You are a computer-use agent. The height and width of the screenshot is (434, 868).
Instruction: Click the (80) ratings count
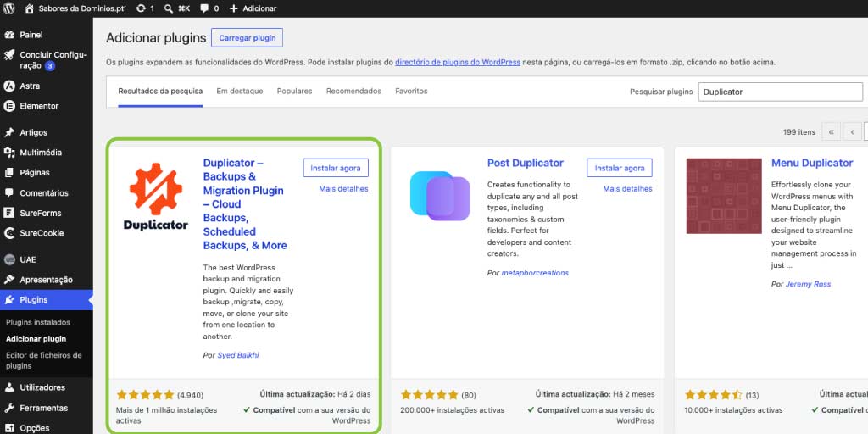[x=468, y=395]
